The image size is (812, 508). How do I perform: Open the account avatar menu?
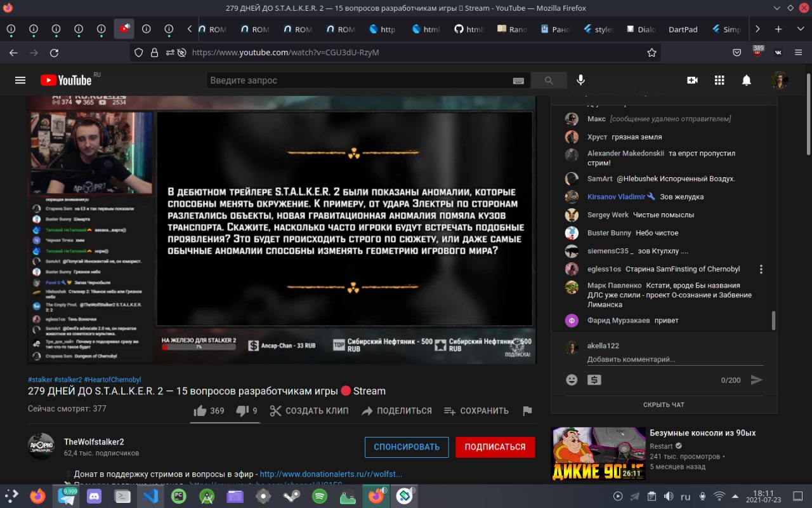(779, 80)
